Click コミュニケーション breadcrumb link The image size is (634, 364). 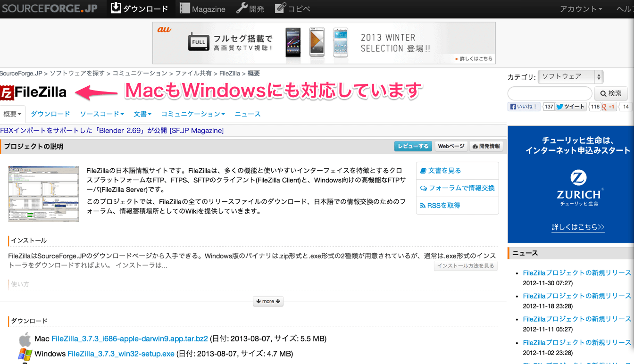pos(140,74)
